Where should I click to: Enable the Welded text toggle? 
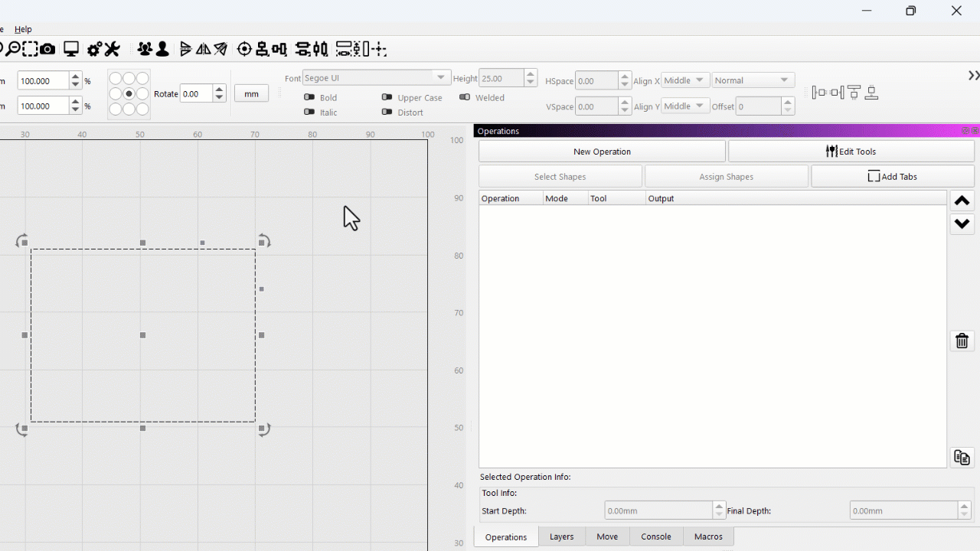click(465, 97)
